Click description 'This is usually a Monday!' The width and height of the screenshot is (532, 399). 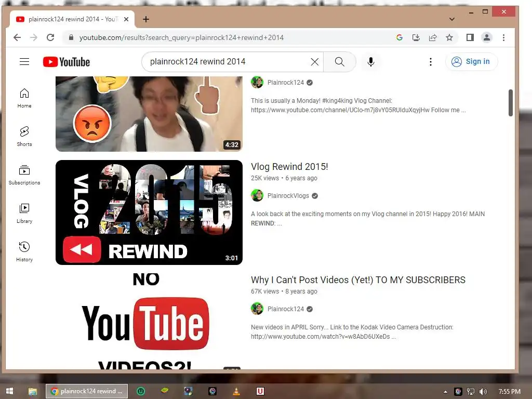coord(358,105)
